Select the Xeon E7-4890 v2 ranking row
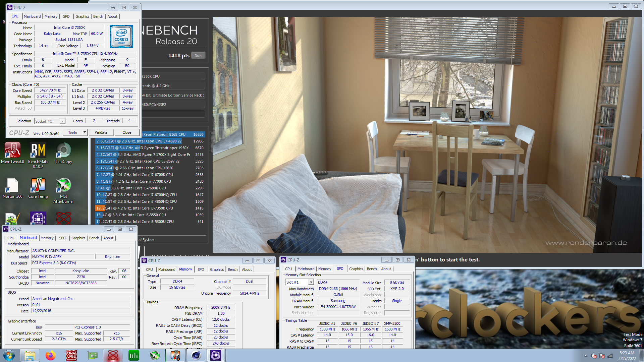This screenshot has width=644, height=362. point(150,141)
